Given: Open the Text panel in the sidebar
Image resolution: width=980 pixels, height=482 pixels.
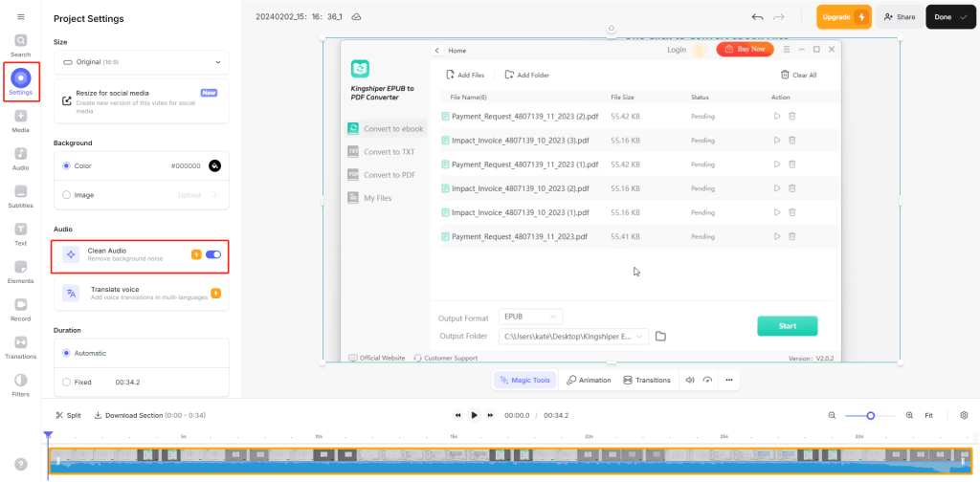Looking at the screenshot, I should click(x=21, y=234).
